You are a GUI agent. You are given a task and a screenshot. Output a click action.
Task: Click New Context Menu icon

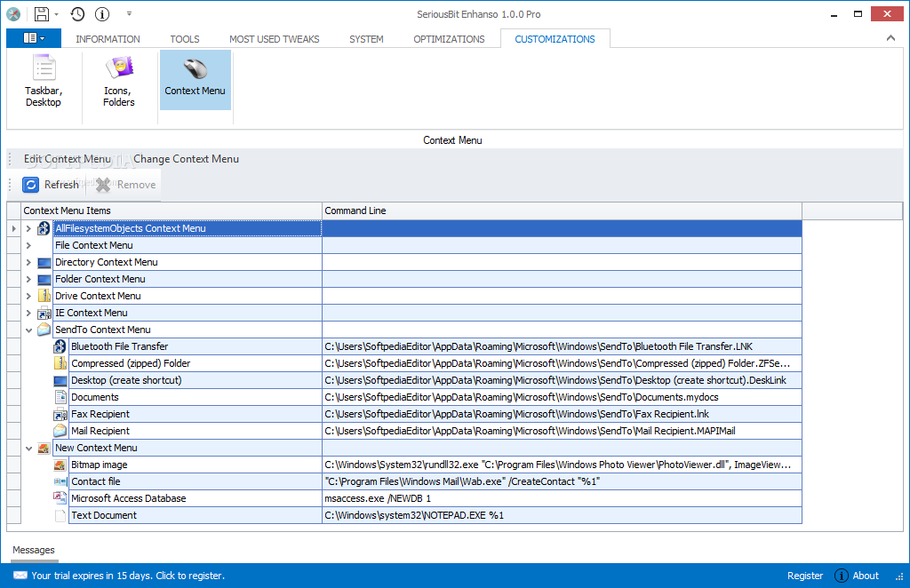point(44,449)
